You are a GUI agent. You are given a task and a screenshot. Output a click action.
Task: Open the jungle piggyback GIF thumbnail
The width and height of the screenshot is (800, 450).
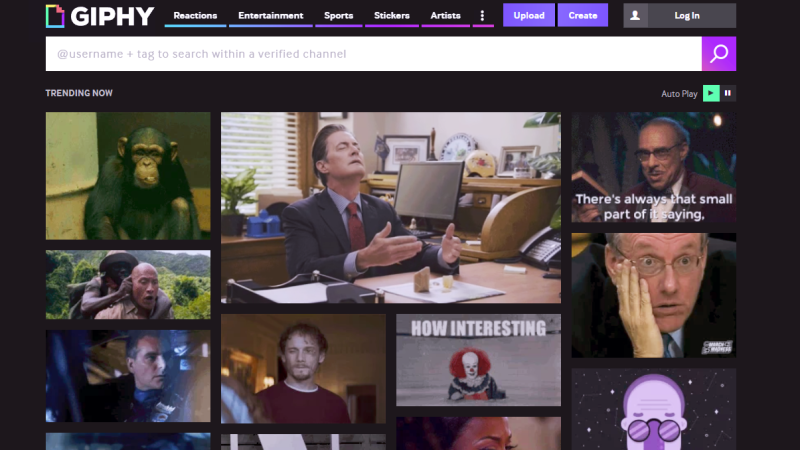click(x=128, y=285)
